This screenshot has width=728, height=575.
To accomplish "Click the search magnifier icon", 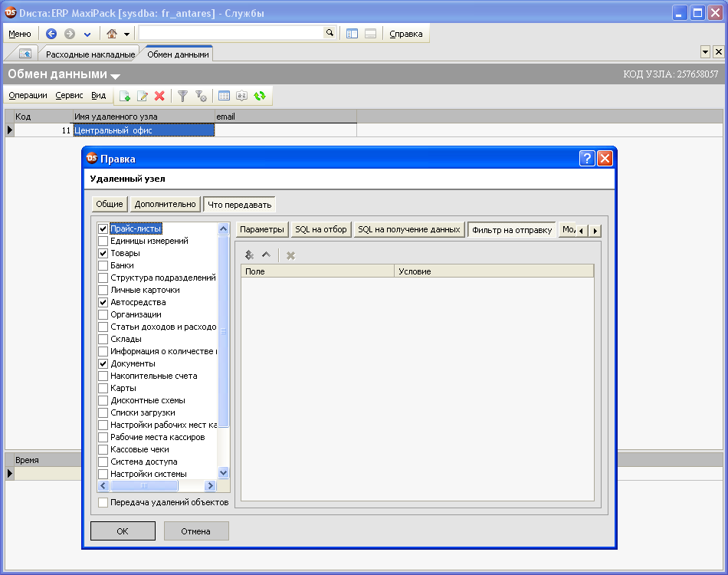I will pos(330,33).
